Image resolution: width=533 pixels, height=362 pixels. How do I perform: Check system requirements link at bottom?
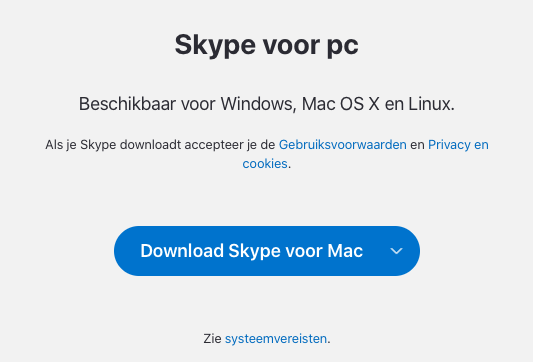point(276,339)
